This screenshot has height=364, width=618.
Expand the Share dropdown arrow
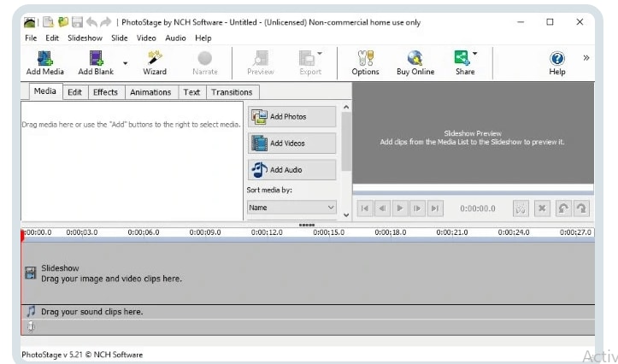click(x=475, y=53)
